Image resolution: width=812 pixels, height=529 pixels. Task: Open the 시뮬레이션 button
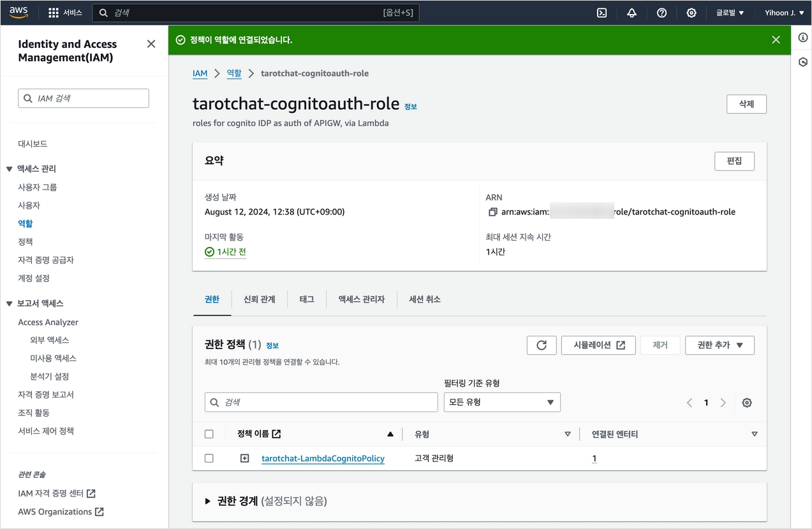point(598,345)
